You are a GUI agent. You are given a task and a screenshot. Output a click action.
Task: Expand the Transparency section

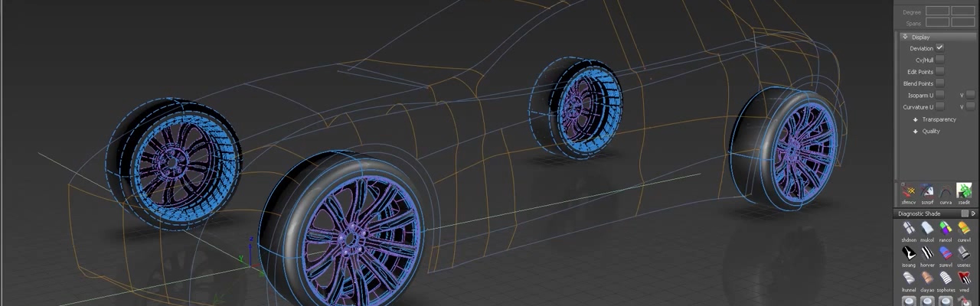click(915, 119)
